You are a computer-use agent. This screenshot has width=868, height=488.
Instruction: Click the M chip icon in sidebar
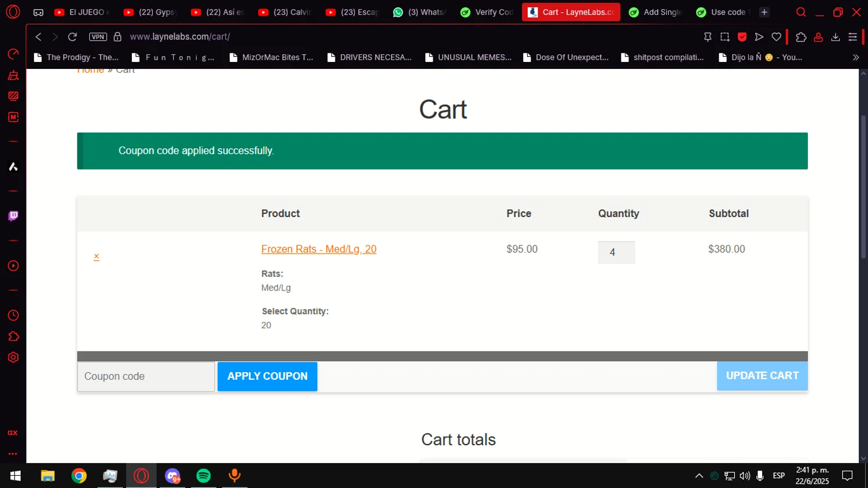13,117
